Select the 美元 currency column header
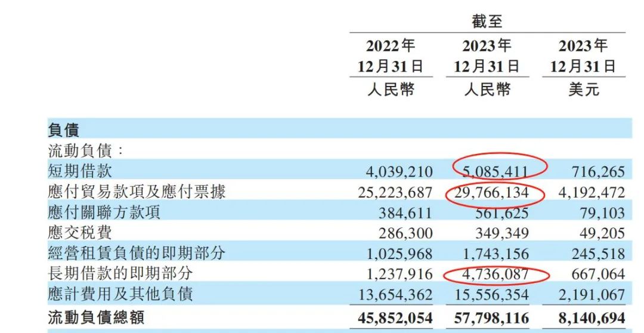The width and height of the screenshot is (644, 333). point(583,89)
